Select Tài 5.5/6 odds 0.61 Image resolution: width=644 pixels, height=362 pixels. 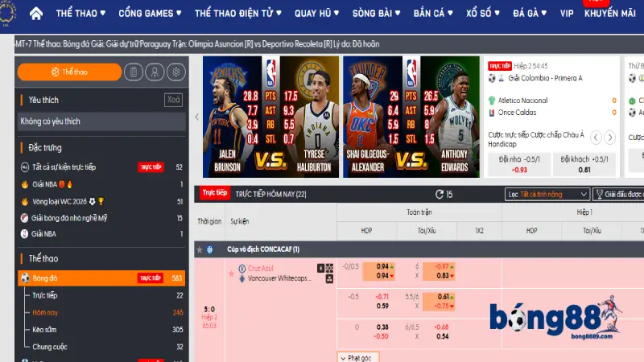[x=444, y=297]
